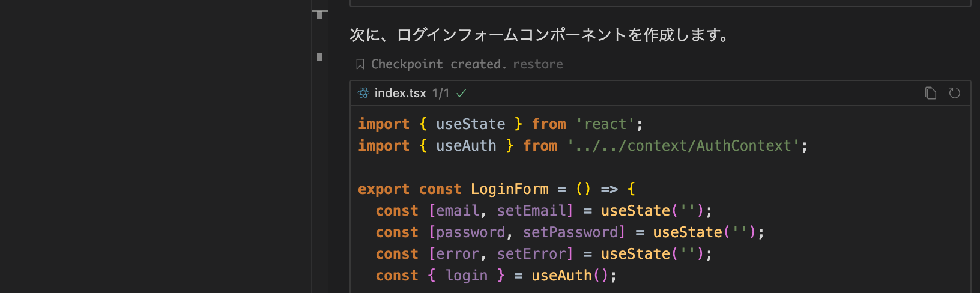The width and height of the screenshot is (980, 293).
Task: Click the 'Checkpoint created.' text
Action: click(x=438, y=64)
